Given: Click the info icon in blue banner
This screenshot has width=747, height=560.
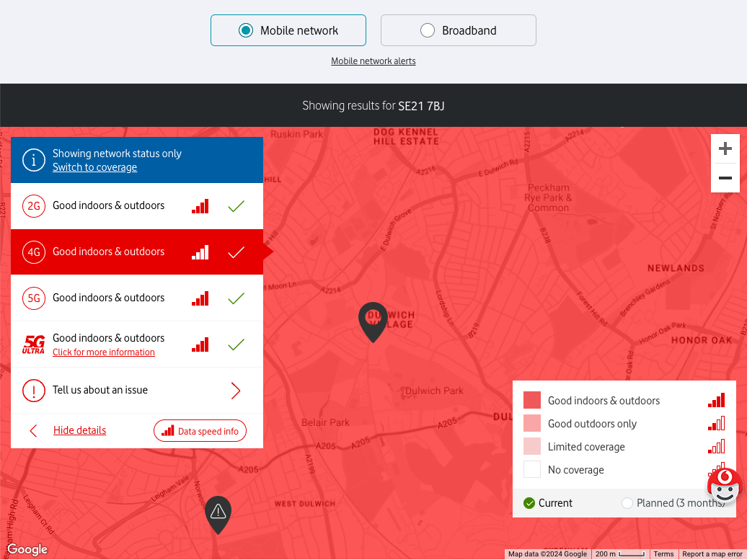Looking at the screenshot, I should coord(34,160).
